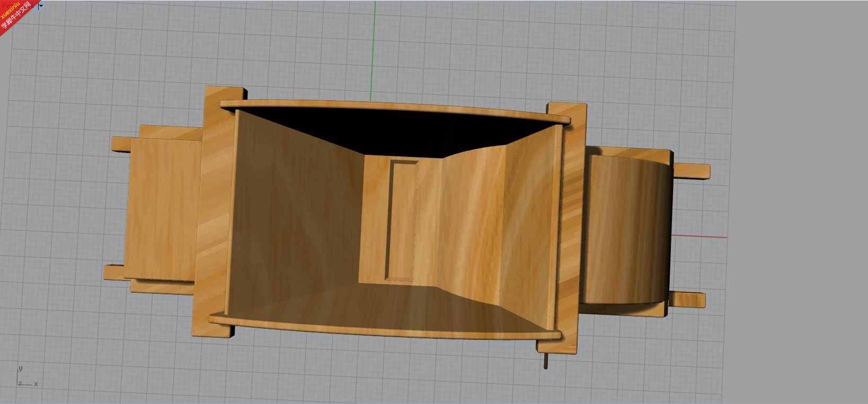Select the recessed rectangular panel inside the wooden model
This screenshot has width=868, height=404.
401,221
